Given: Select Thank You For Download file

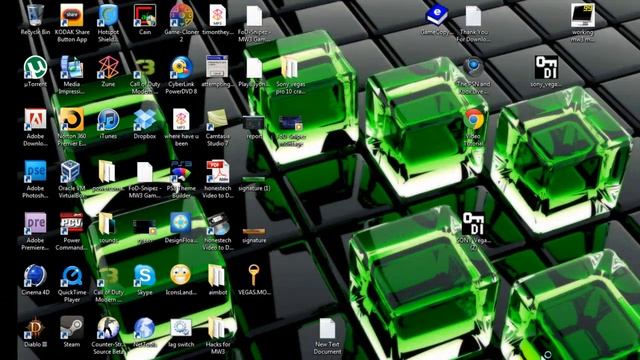Looking at the screenshot, I should (x=473, y=16).
